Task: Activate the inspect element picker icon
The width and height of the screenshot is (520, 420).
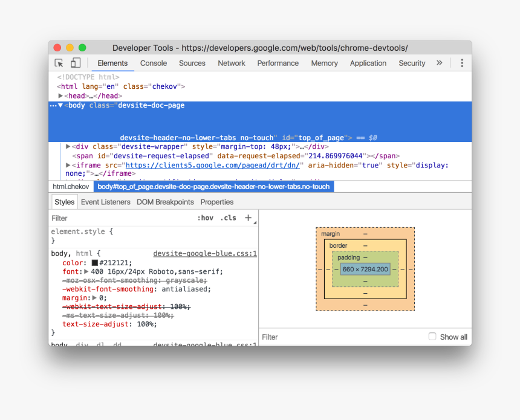Action: pos(59,63)
